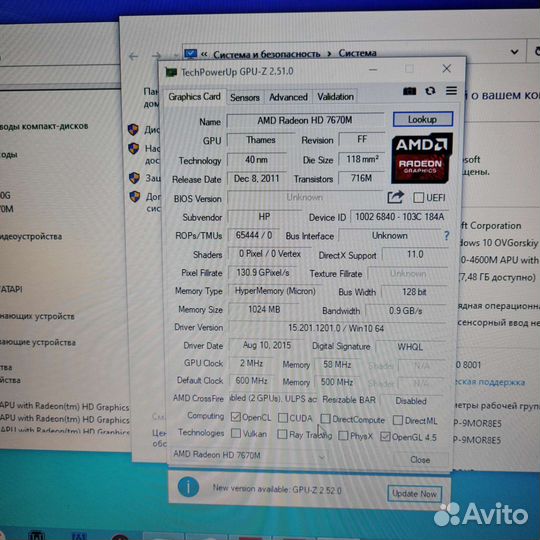Toggle the CUDA checkbox
The height and width of the screenshot is (540, 540).
282,418
